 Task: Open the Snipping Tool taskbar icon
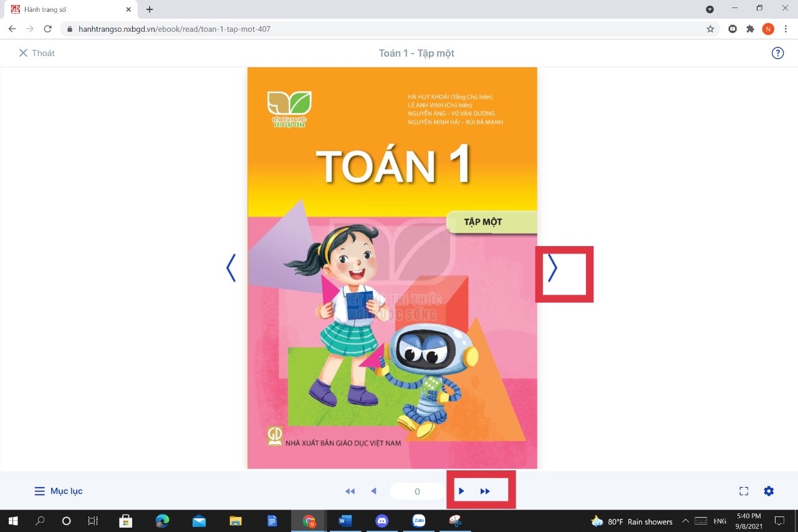click(455, 521)
